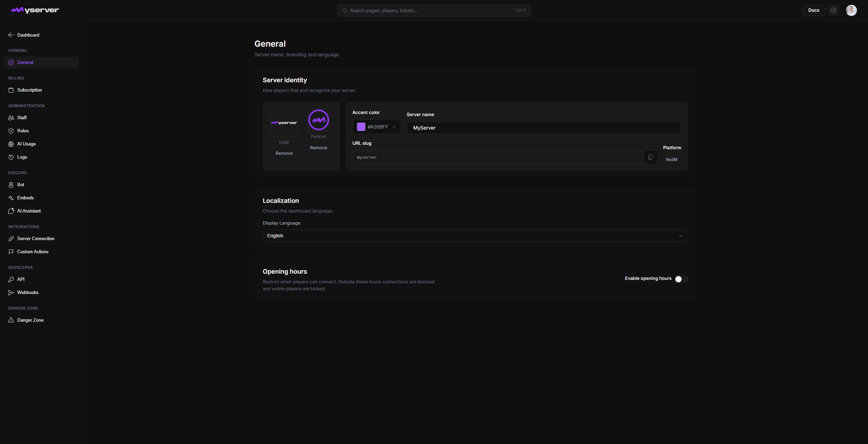
Task: Open settings via the top-right gear icon
Action: (x=833, y=10)
